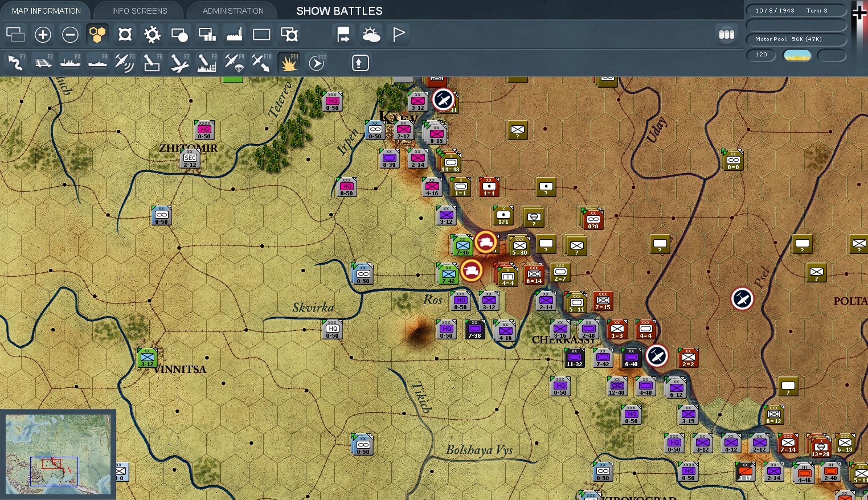Select the Soviet 0=0 unit near Udav
This screenshot has height=500, width=868.
pos(733,161)
